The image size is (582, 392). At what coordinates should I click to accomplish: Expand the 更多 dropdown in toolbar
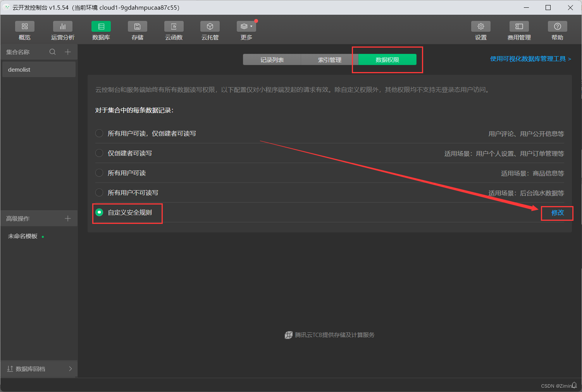tap(246, 26)
